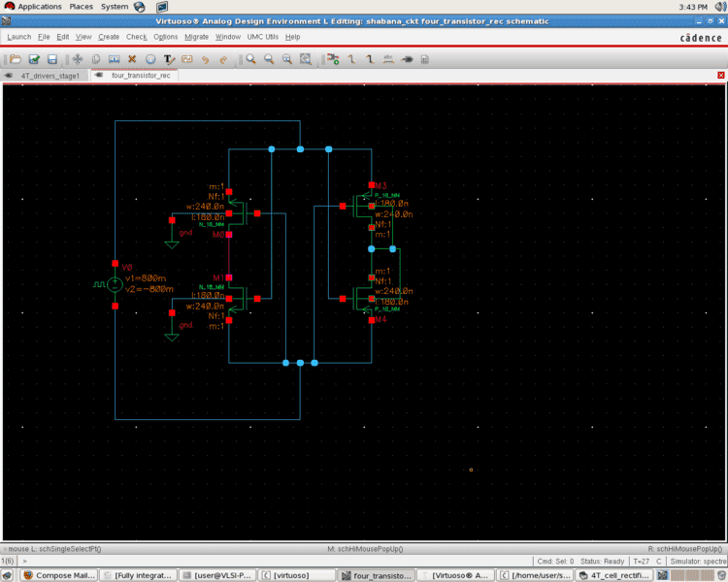The width and height of the screenshot is (728, 582).
Task: Open the Migrate menu
Action: coord(196,37)
